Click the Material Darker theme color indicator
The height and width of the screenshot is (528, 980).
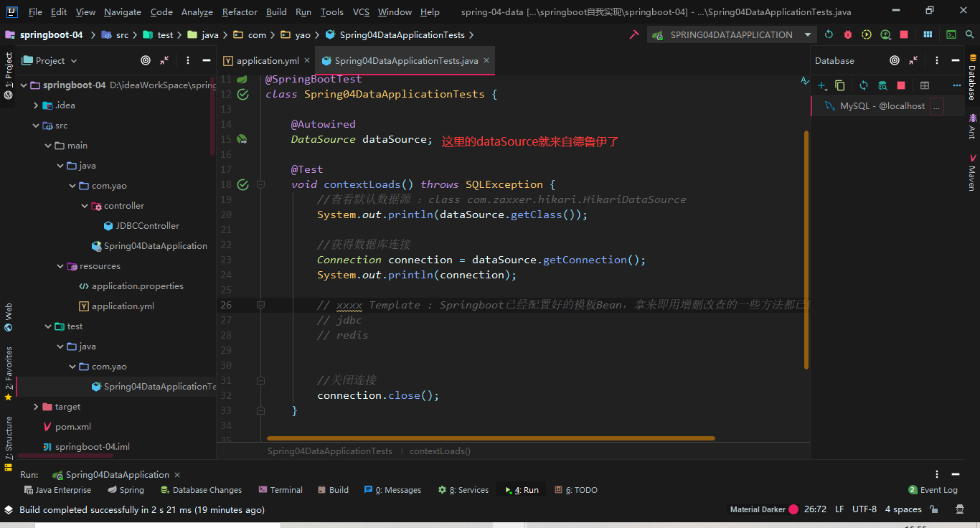[x=793, y=509]
